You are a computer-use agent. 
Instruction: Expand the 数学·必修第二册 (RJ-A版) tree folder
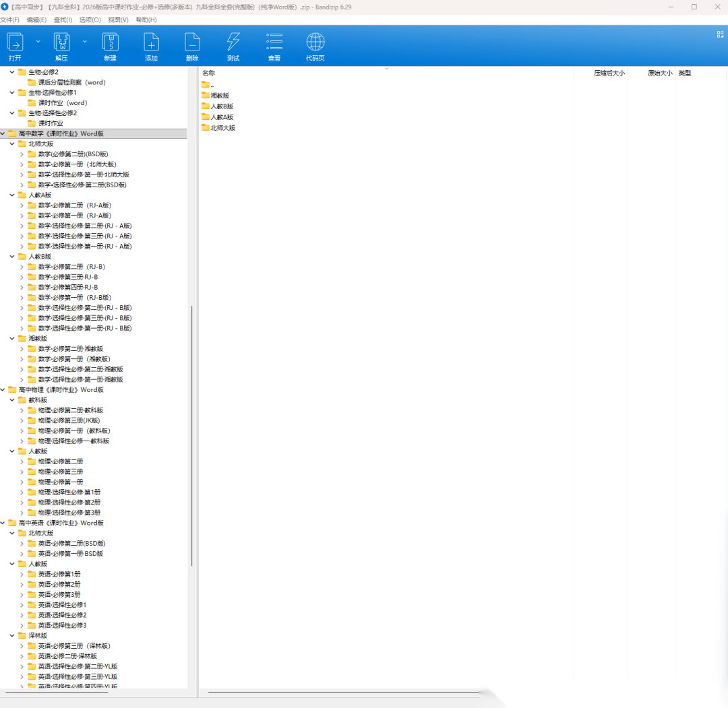click(x=22, y=205)
